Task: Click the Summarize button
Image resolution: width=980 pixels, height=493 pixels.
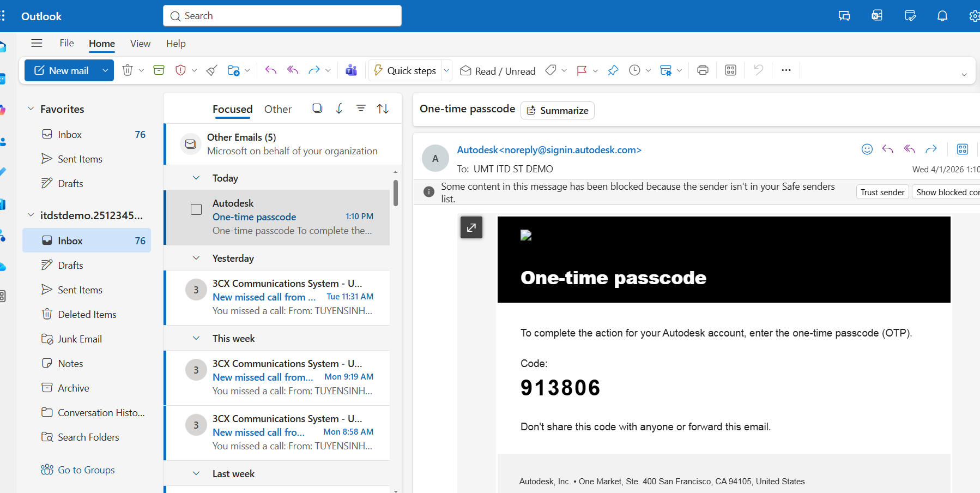Action: point(557,110)
